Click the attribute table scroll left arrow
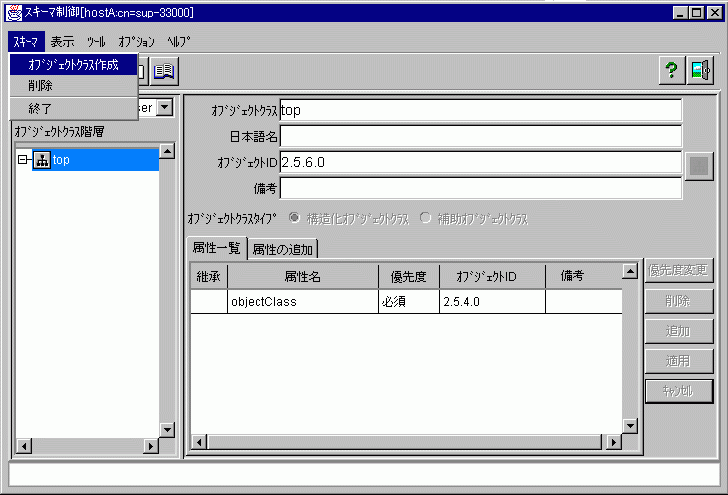Image resolution: width=728 pixels, height=495 pixels. tap(199, 442)
